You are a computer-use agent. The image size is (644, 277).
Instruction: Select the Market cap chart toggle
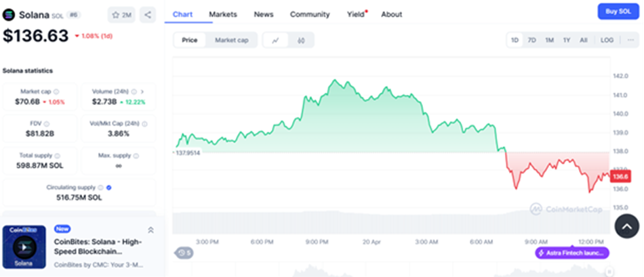coord(232,40)
